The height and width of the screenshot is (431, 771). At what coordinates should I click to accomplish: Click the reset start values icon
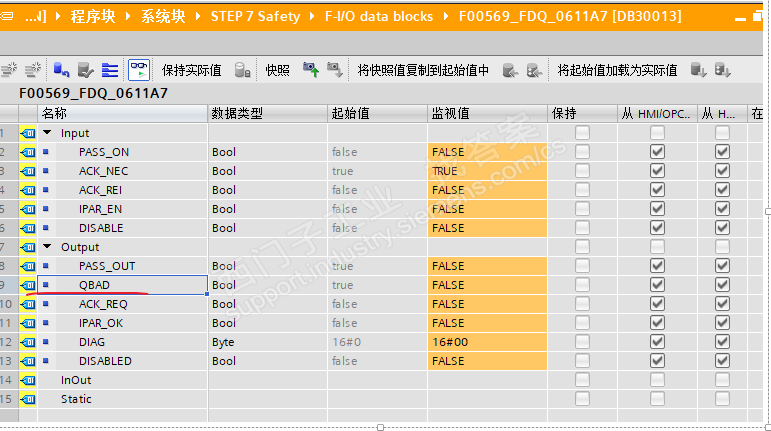[61, 70]
